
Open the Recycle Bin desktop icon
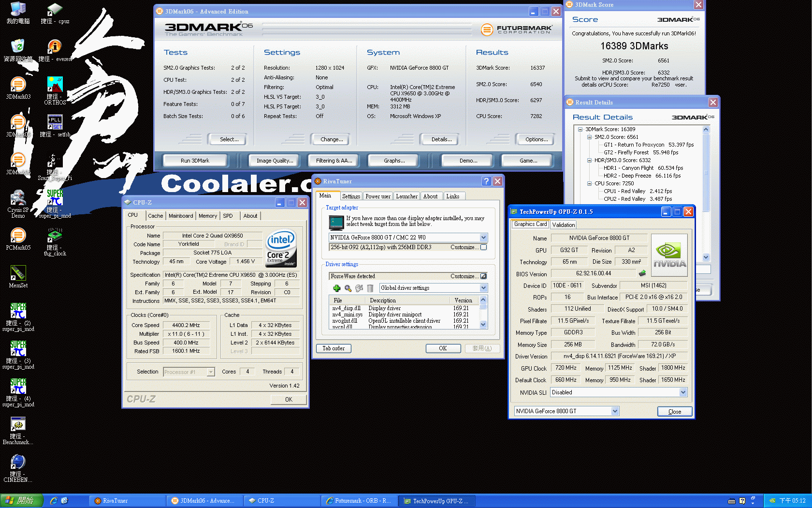18,50
